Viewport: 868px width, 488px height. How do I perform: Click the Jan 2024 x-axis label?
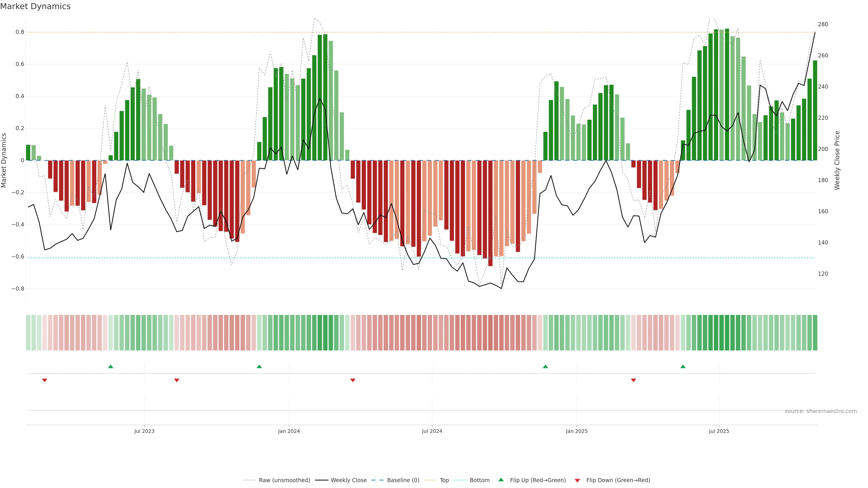click(289, 431)
